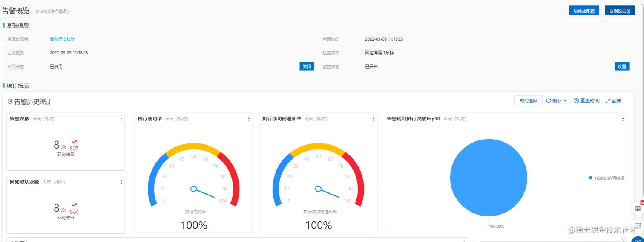Click 重置时间 reset time
This screenshot has height=242, width=644.
pos(587,101)
